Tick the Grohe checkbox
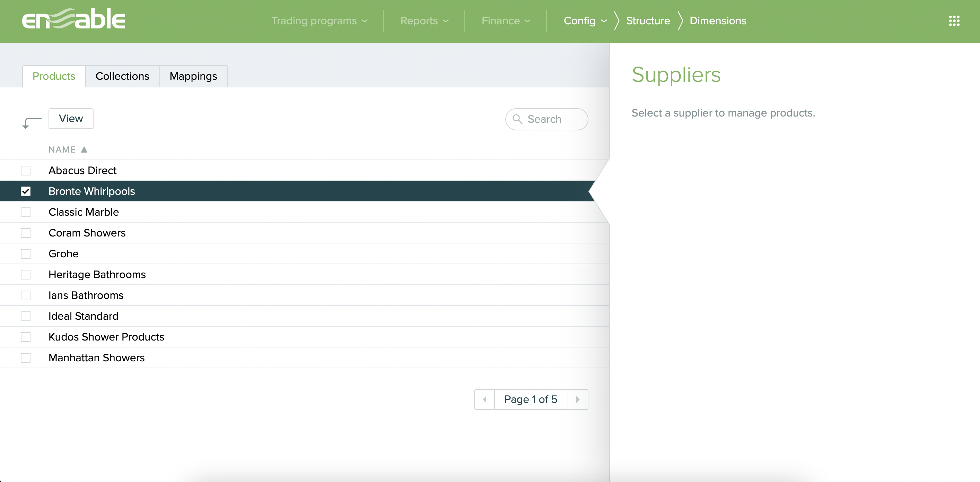Screen dimensions: 980x482 click(x=26, y=253)
